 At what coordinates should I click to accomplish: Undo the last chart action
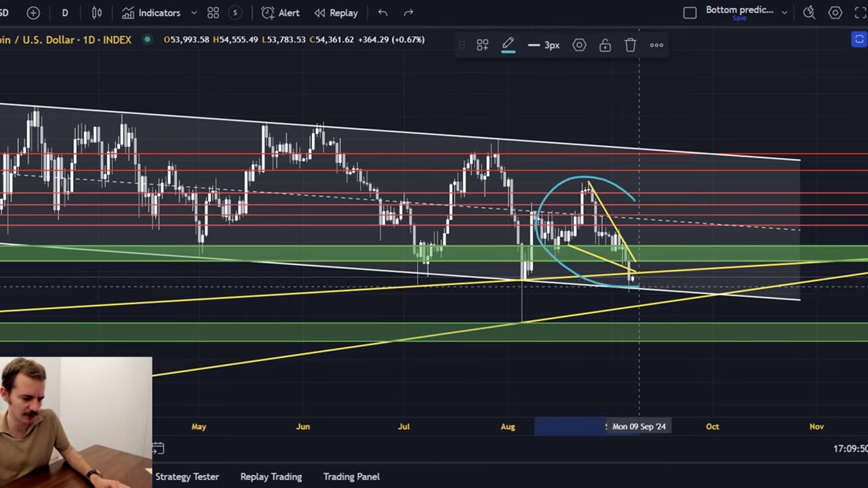383,13
